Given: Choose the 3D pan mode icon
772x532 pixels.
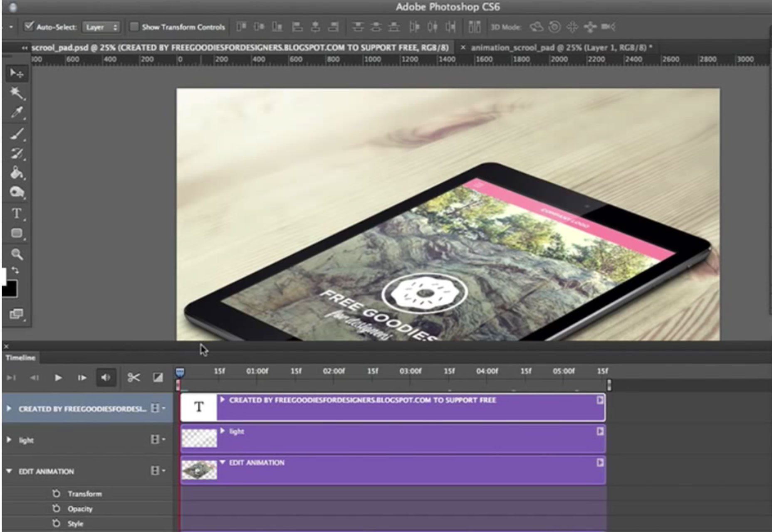Looking at the screenshot, I should [x=572, y=27].
